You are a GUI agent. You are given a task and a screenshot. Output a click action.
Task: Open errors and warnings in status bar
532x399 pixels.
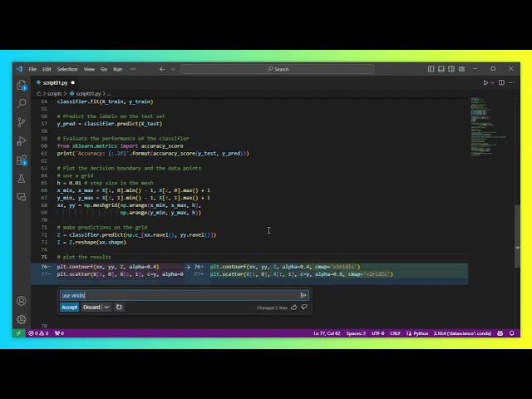click(38, 333)
